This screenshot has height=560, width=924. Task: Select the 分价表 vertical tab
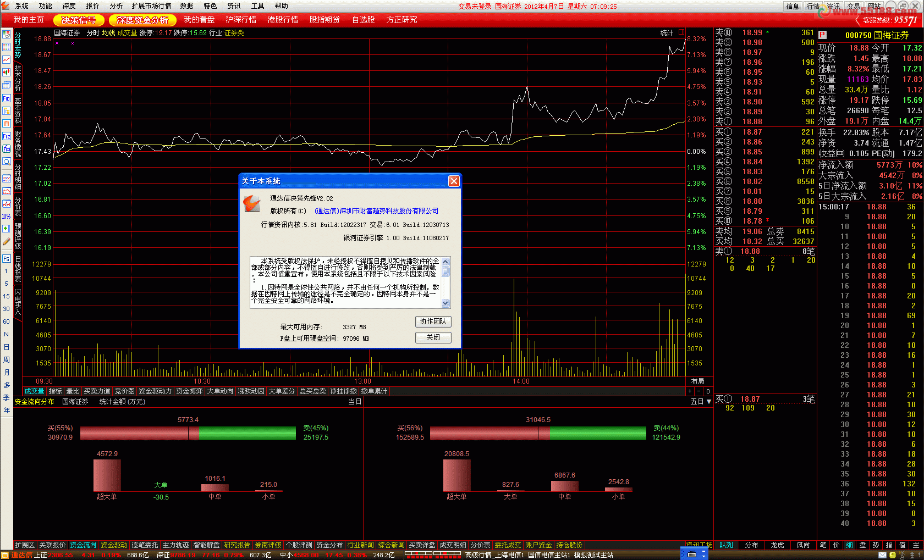[18, 206]
